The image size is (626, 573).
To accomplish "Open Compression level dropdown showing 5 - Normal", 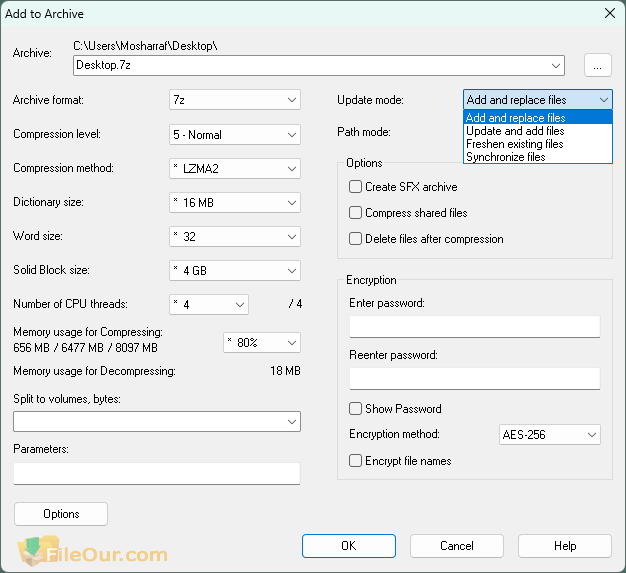I will [x=235, y=135].
